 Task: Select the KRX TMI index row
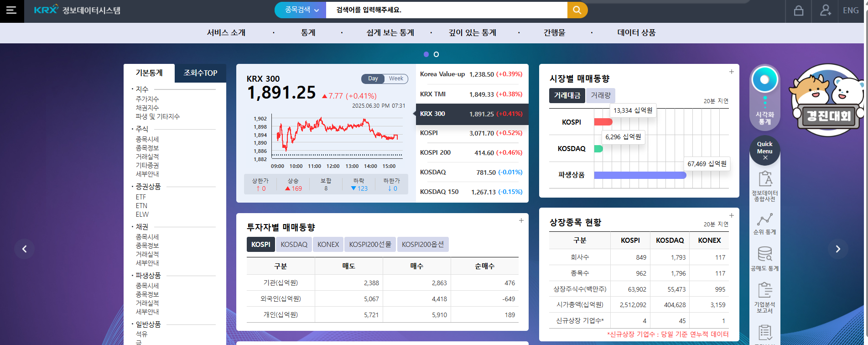coord(472,94)
